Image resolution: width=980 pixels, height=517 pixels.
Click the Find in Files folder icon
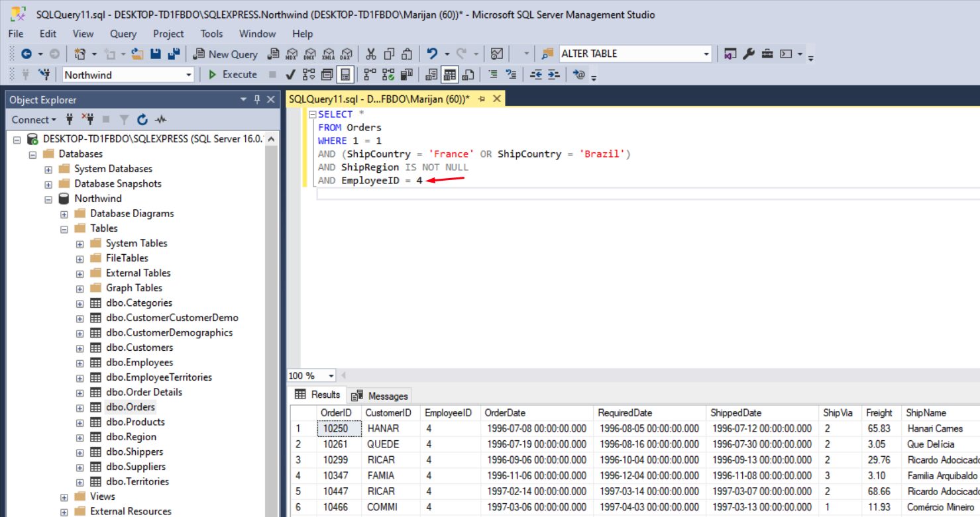coord(547,54)
